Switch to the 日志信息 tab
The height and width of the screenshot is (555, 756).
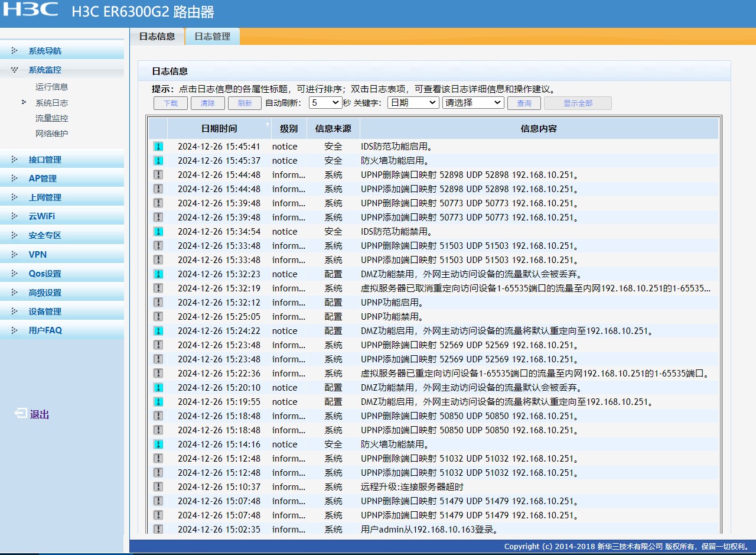(157, 36)
